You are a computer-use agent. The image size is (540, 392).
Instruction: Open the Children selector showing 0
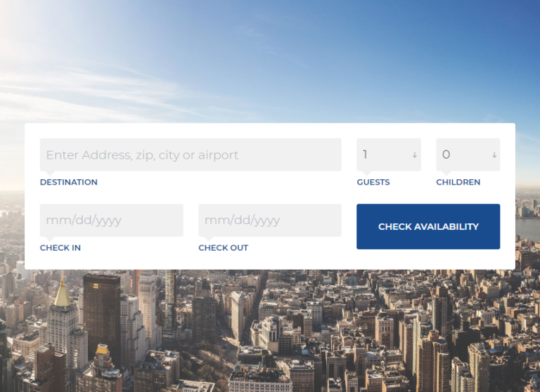[x=468, y=155]
